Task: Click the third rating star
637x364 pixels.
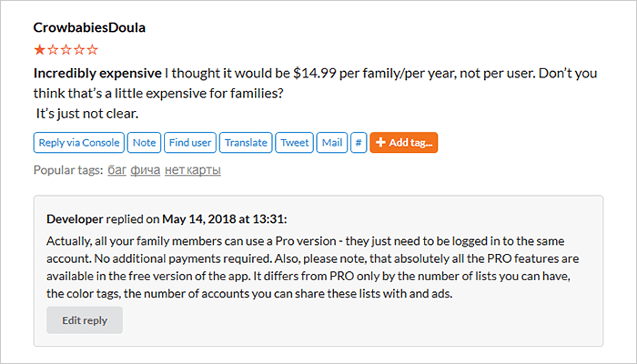Action: [x=66, y=50]
